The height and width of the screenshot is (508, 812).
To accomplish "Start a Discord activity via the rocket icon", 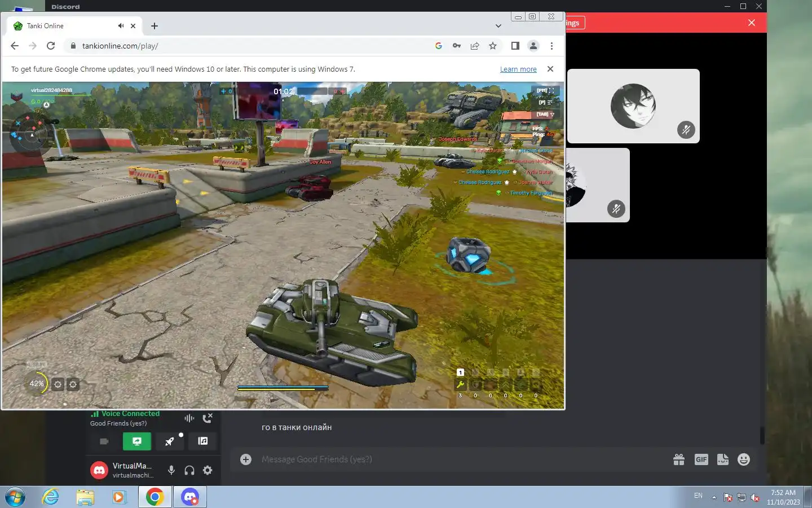I will pyautogui.click(x=170, y=441).
